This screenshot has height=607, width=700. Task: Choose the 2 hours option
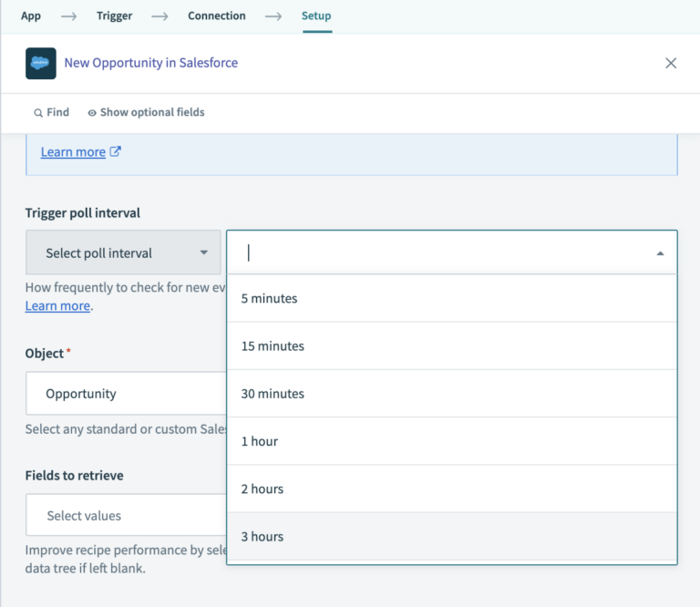[452, 489]
